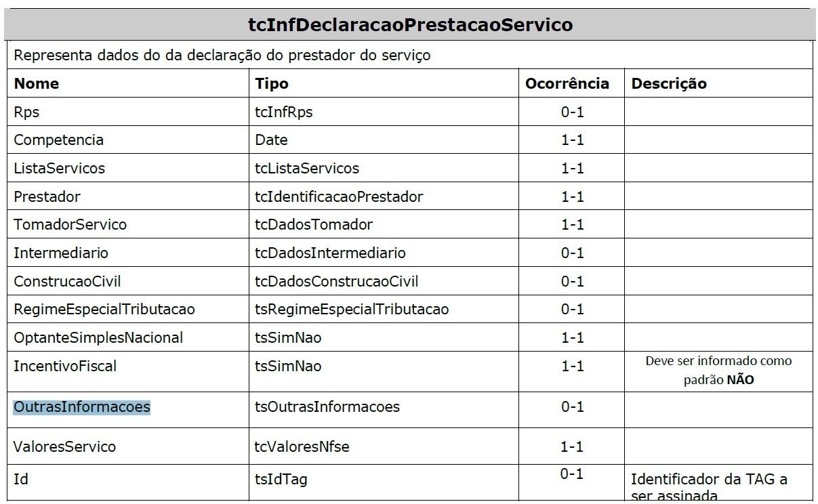
Task: Click tcListaServicos in the Tipo column
Action: 307,168
